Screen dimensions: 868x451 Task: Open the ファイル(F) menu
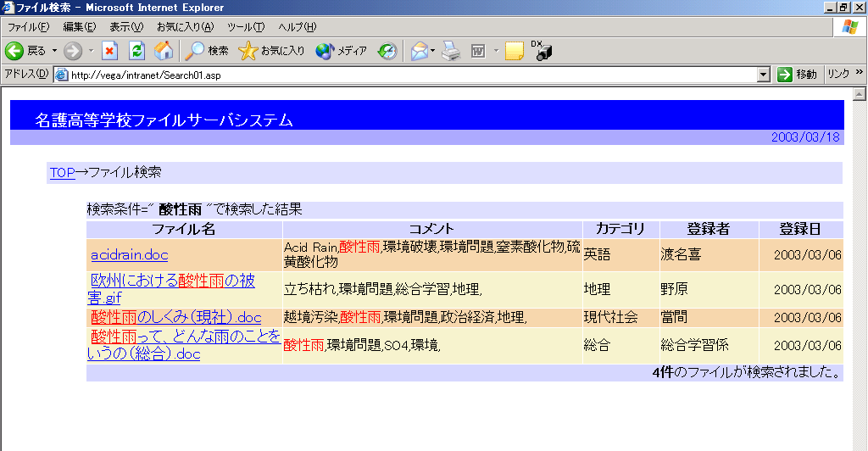click(28, 26)
